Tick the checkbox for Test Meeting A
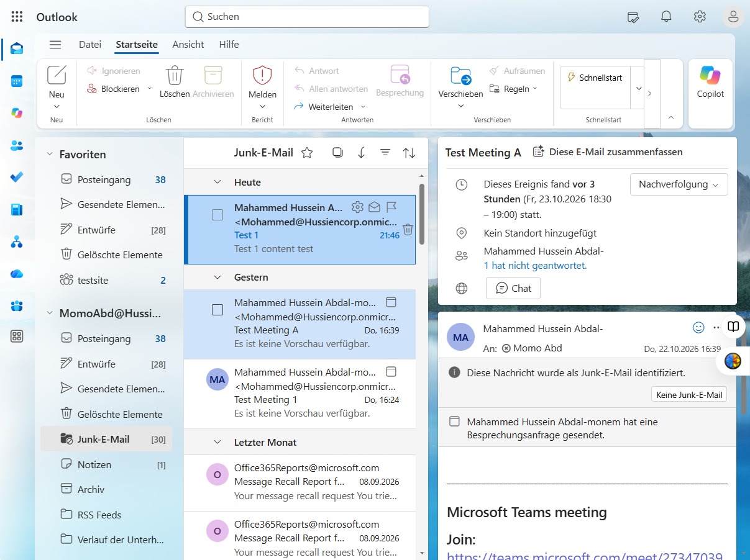 [217, 310]
